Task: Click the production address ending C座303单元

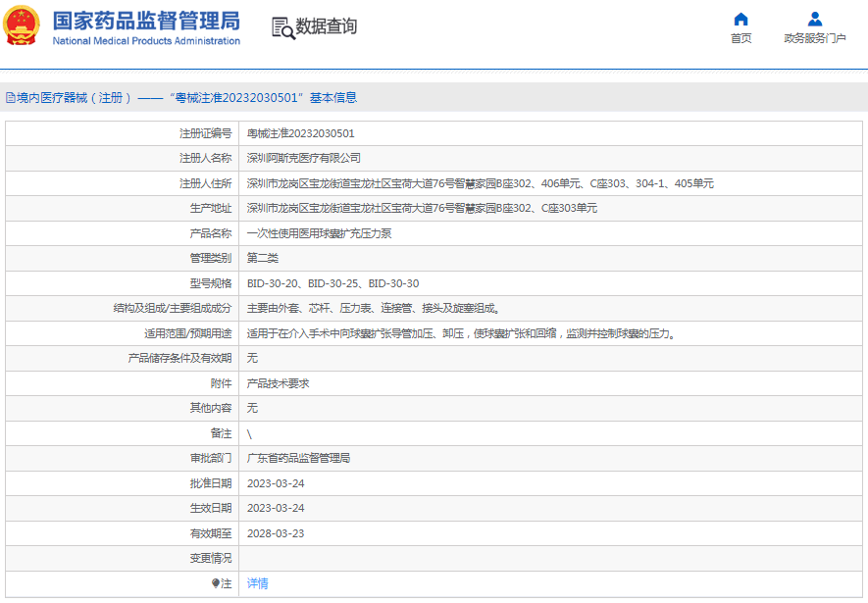Action: pyautogui.click(x=422, y=208)
